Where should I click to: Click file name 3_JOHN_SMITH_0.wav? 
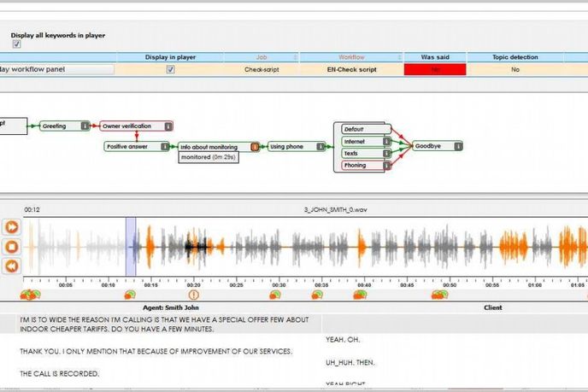click(x=335, y=210)
